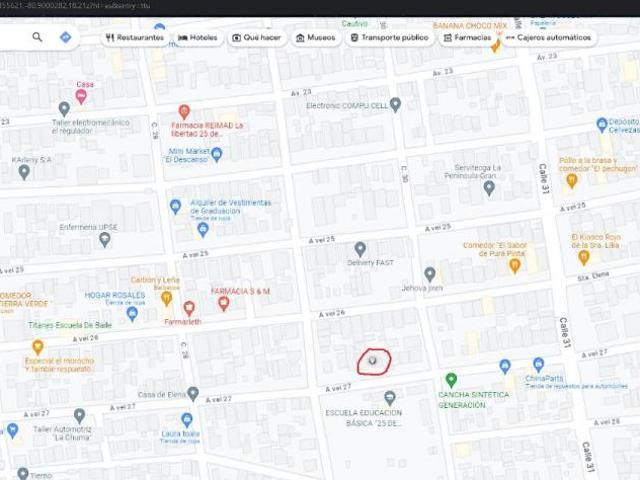Click the Farmacia S & M pin
Viewport: 640px width, 480px height.
[x=223, y=303]
